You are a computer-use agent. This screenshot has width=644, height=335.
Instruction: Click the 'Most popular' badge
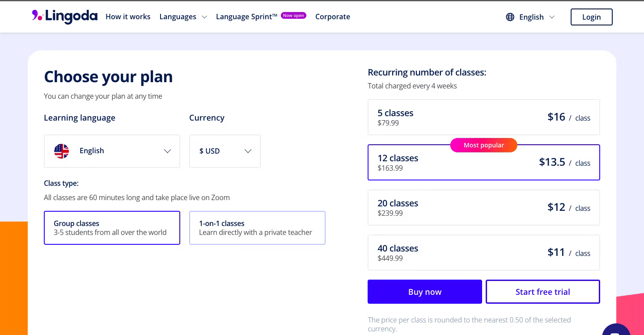point(483,145)
